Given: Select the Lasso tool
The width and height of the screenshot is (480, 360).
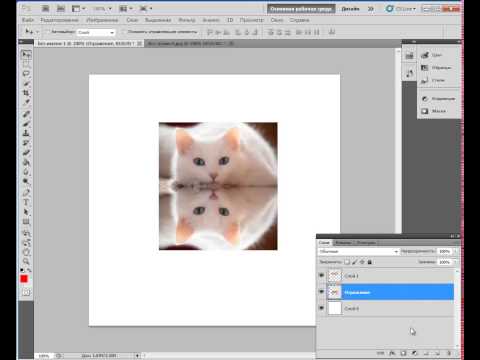Looking at the screenshot, I should tap(26, 73).
